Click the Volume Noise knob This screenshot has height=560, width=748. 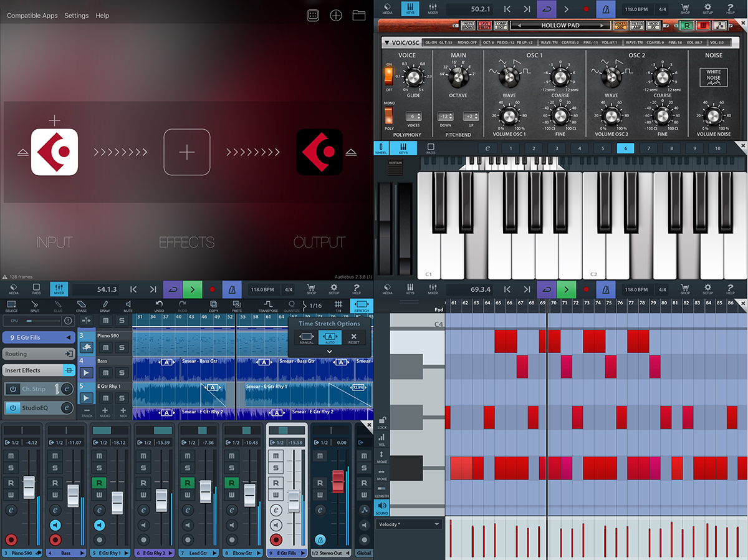[x=713, y=115]
